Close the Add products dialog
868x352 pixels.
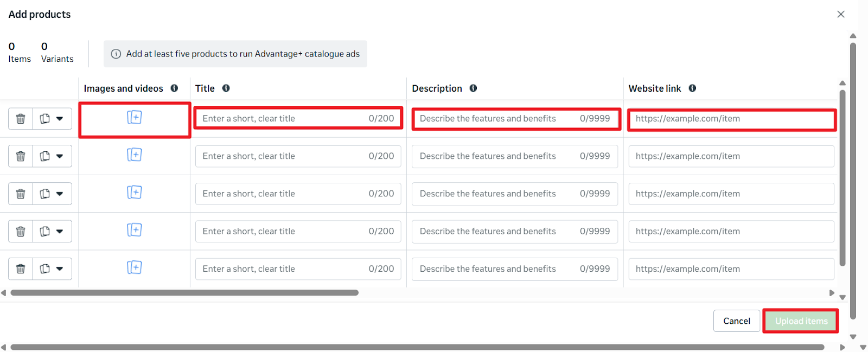point(840,14)
